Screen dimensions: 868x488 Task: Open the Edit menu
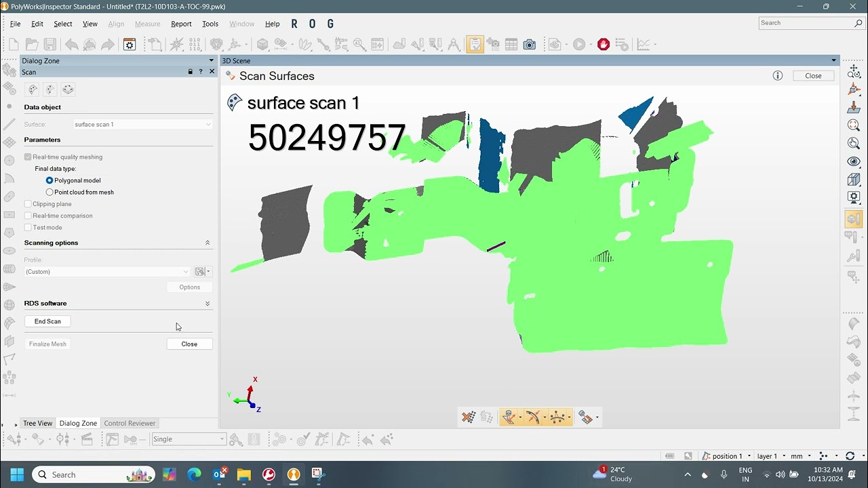37,24
